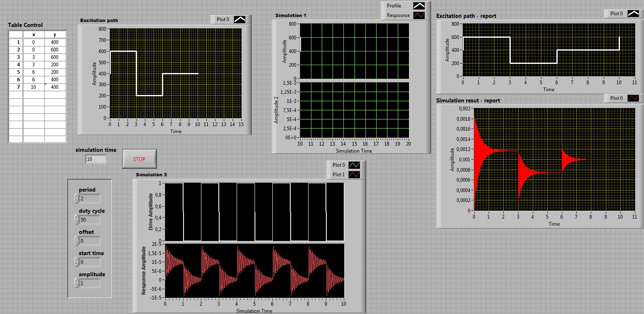Click the Simulation 2 Response Amplitude plot
Image resolution: width=644 pixels, height=314 pixels.
(255, 270)
